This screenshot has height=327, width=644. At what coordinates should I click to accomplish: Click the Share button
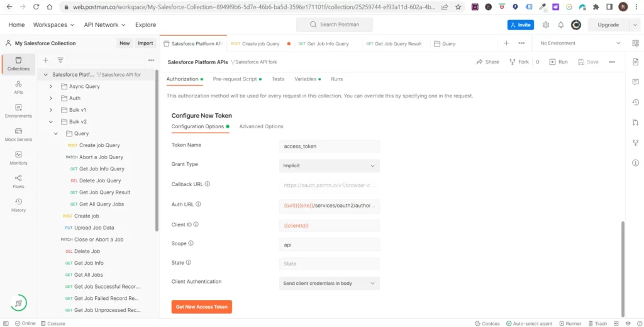coord(487,62)
